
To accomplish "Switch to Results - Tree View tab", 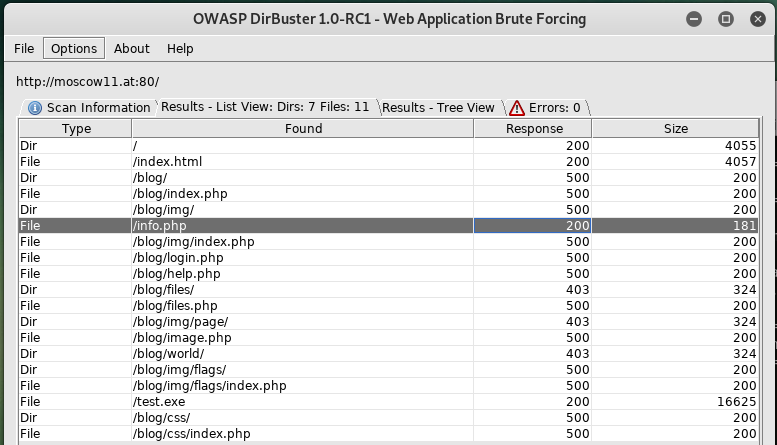I will 438,108.
